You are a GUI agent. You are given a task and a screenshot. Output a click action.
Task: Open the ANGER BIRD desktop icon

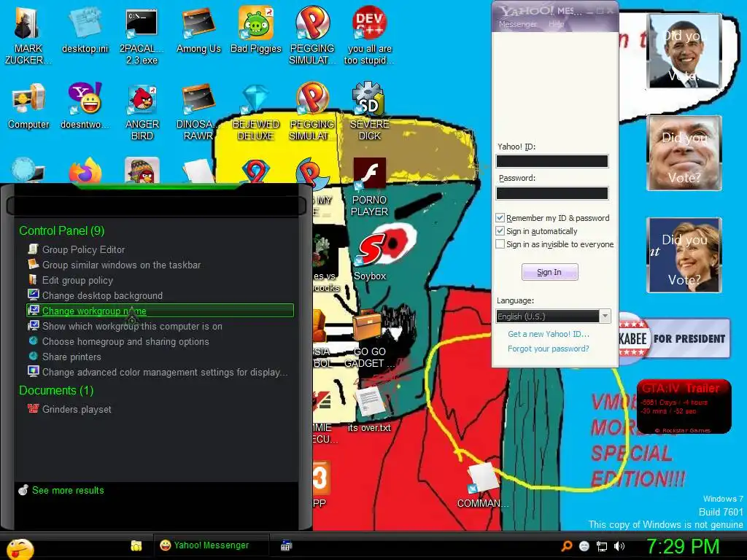coord(142,112)
